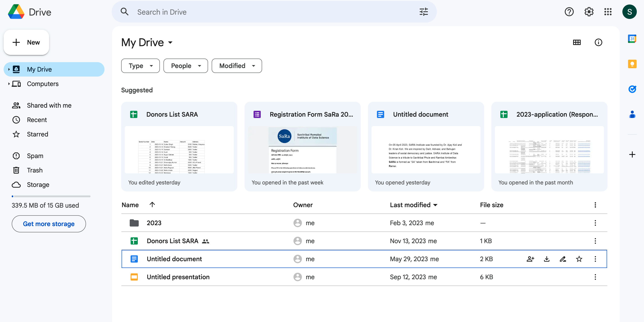Open Google Tasks in side panel

click(x=632, y=89)
